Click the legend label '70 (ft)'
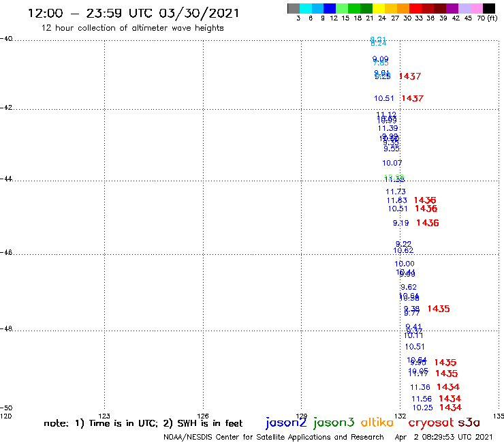 [487, 18]
